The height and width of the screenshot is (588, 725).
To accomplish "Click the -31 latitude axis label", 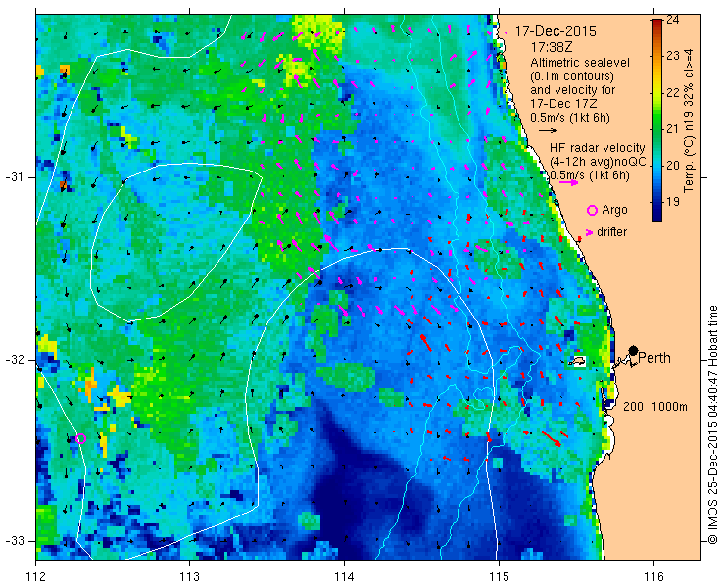I will tap(14, 177).
